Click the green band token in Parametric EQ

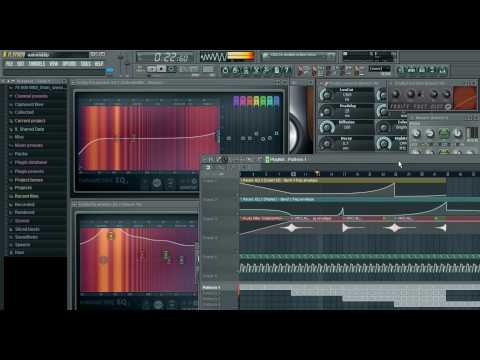click(x=263, y=101)
